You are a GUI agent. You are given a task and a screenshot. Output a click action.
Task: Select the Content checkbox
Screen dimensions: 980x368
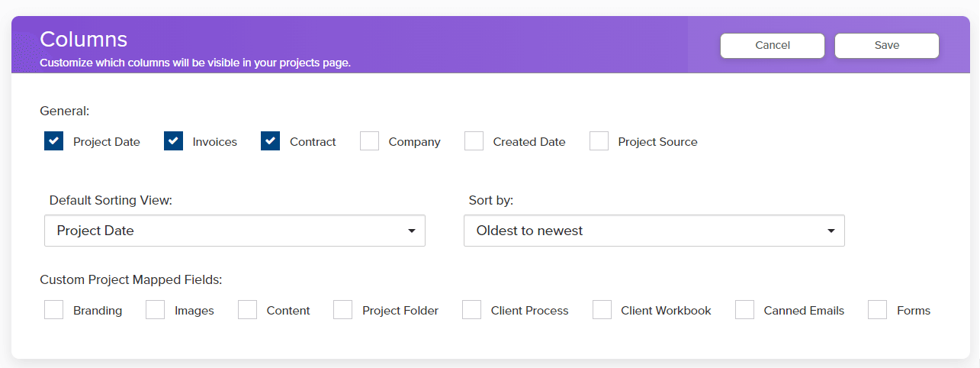click(x=247, y=310)
